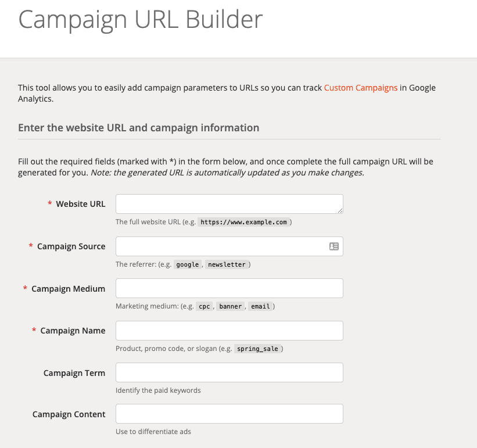Click the Campaign Medium label text
Image resolution: width=477 pixels, height=448 pixels.
pyautogui.click(x=68, y=289)
